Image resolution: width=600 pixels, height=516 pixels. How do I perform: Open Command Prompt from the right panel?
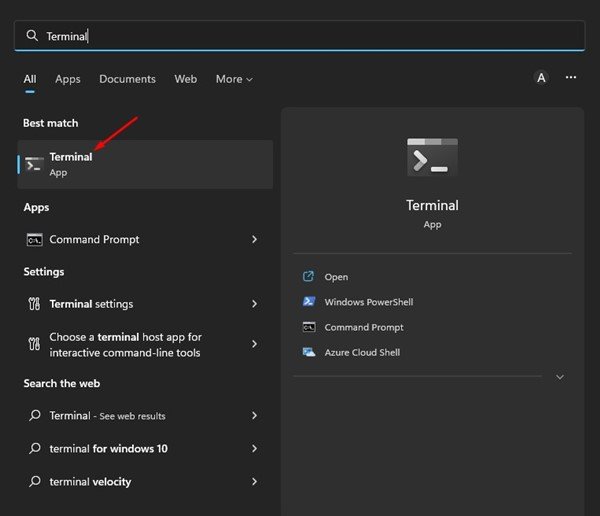click(x=364, y=327)
